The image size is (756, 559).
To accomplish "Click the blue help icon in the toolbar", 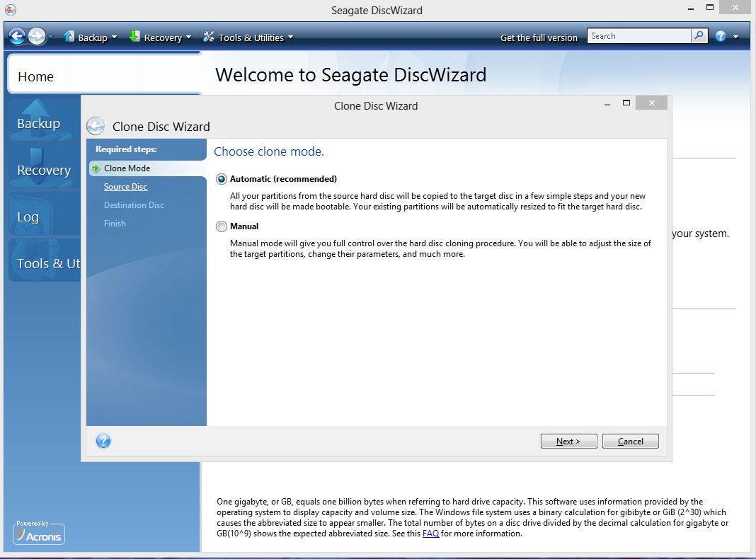I will click(x=721, y=37).
